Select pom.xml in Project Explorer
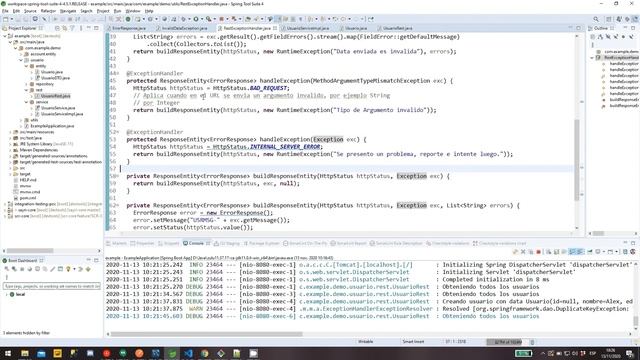Image resolution: width=640 pixels, height=360 pixels. [28, 198]
